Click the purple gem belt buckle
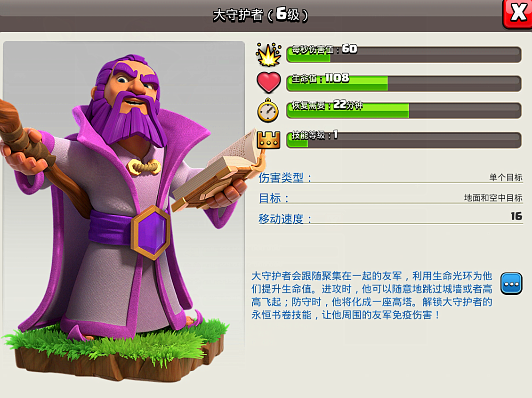Viewport: 532px width, 398px height. pyautogui.click(x=151, y=233)
